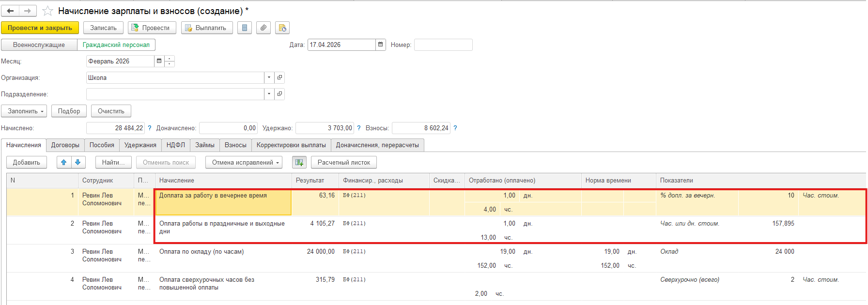Click the Отменить поиск button
868x305 pixels.
166,162
